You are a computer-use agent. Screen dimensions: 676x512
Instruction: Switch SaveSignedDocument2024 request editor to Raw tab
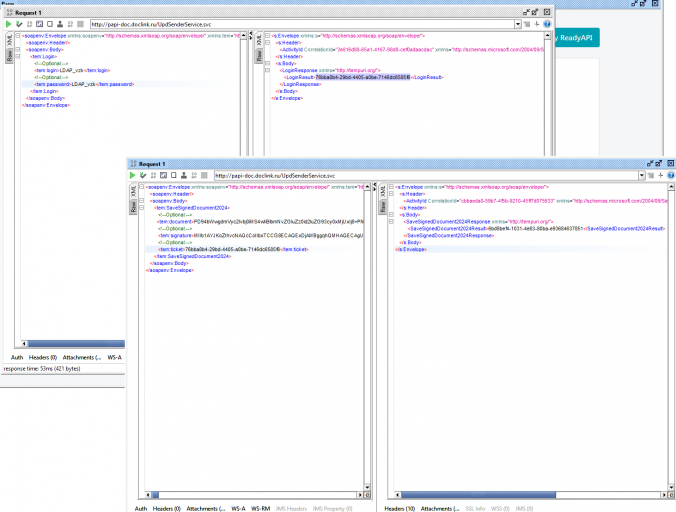(x=133, y=207)
